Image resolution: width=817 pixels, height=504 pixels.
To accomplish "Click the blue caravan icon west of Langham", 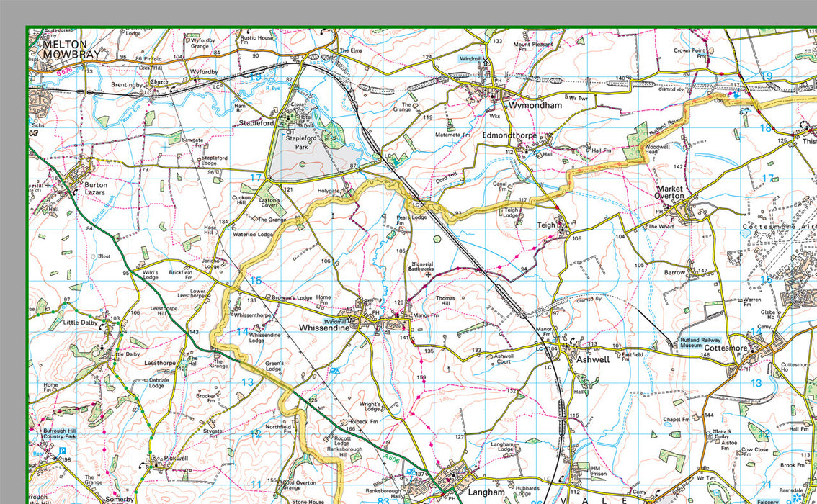I will click(x=411, y=472).
